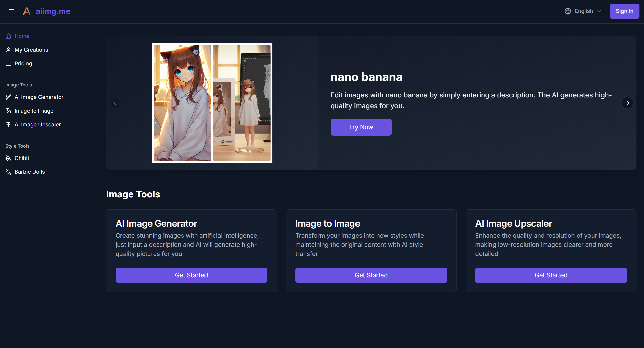The image size is (644, 348).
Task: Click the aiimg.me logo icon
Action: click(x=27, y=11)
